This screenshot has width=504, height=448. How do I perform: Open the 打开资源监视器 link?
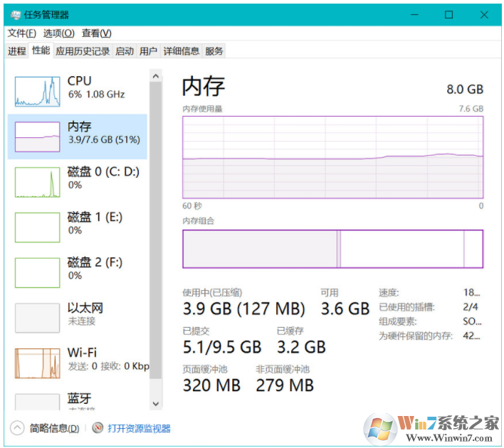click(139, 429)
